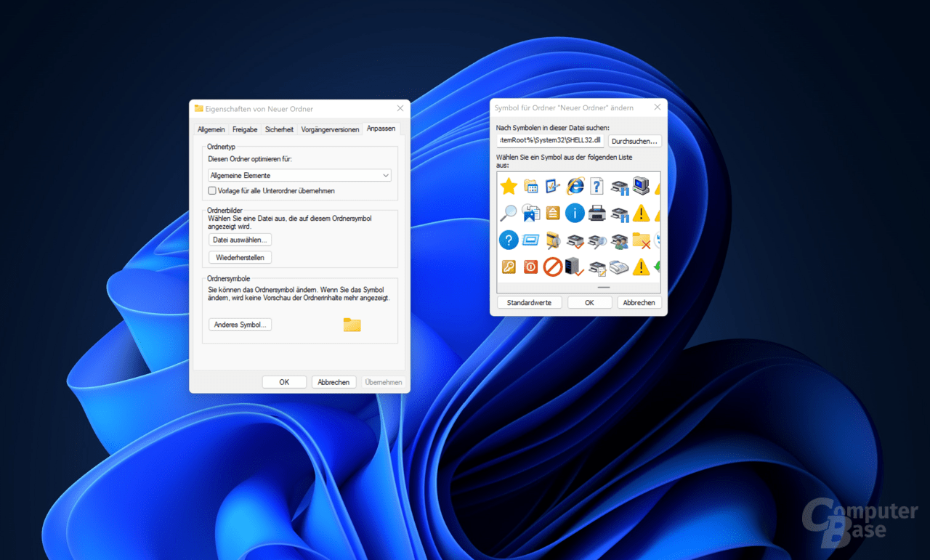
Task: Choose the folder with red X icon
Action: (641, 240)
